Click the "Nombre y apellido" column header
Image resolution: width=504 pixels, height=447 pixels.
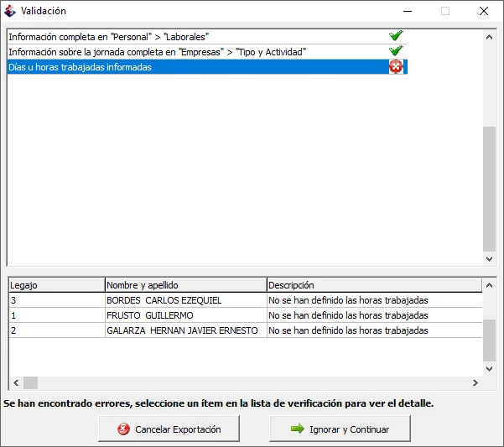pos(186,285)
